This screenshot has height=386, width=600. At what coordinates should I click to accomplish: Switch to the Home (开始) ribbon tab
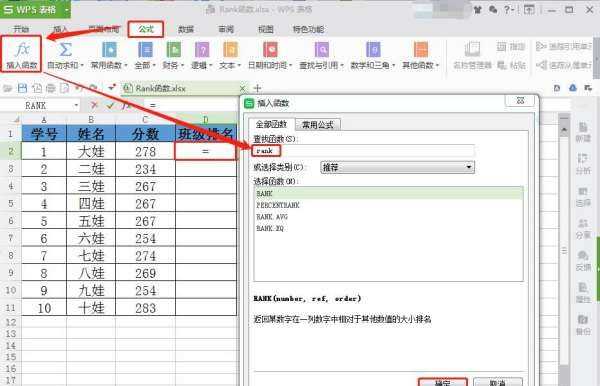(21, 29)
